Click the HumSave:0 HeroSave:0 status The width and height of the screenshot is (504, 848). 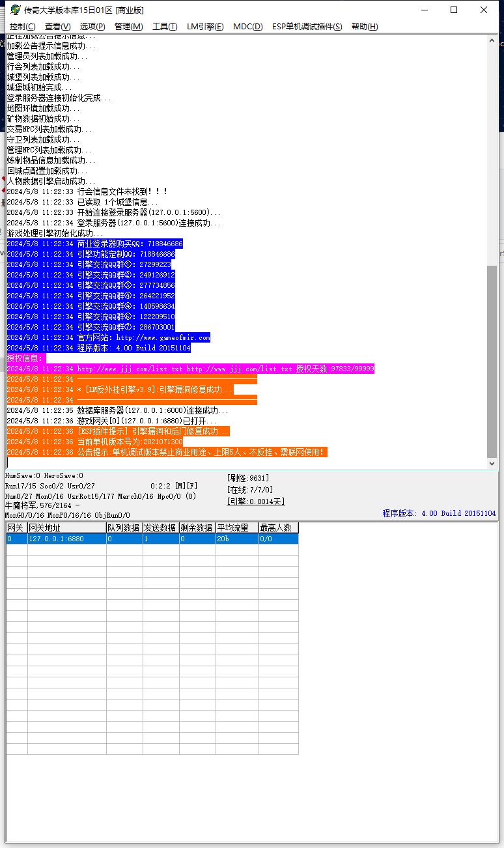tap(44, 476)
